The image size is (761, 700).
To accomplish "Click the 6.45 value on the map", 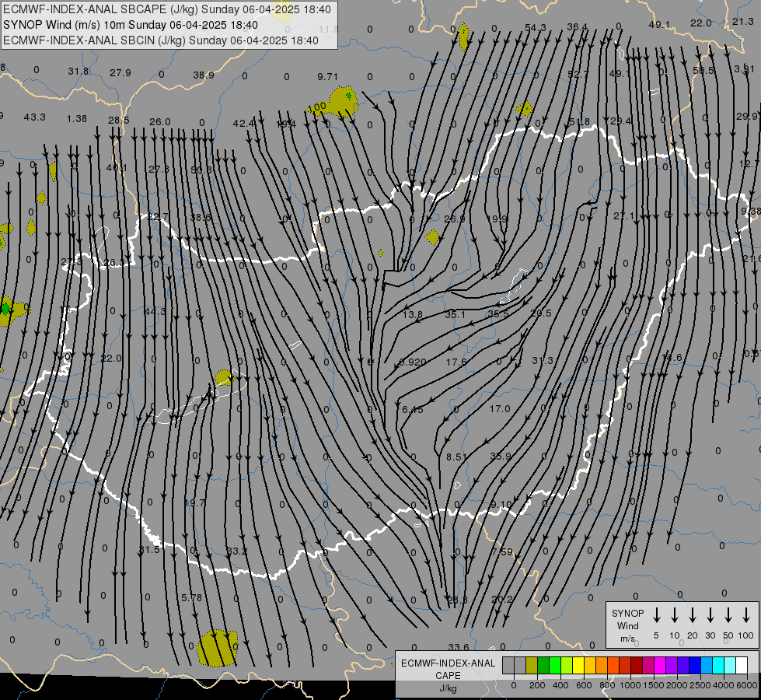I will 413,410.
